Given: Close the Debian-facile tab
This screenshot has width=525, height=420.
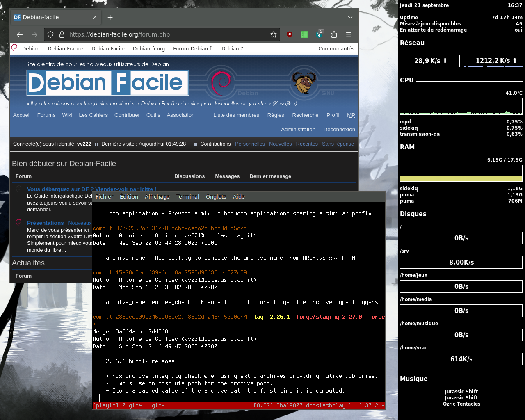Looking at the screenshot, I should pyautogui.click(x=95, y=17).
